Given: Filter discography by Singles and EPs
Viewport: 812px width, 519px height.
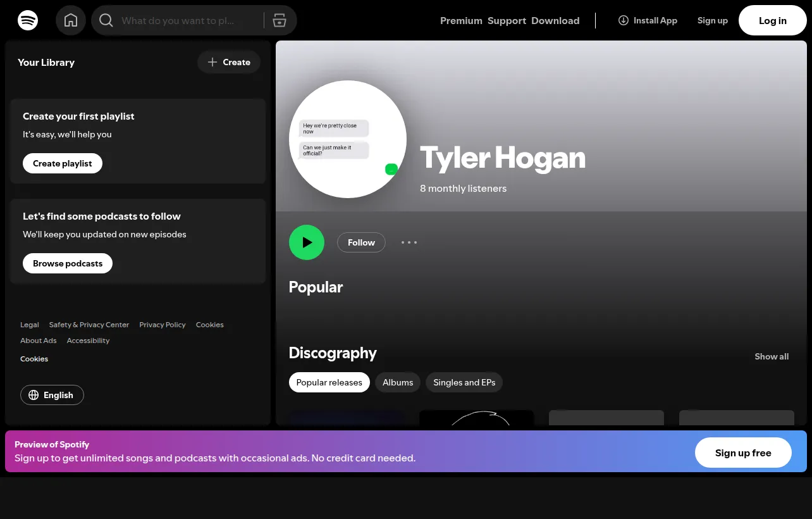Looking at the screenshot, I should (464, 382).
